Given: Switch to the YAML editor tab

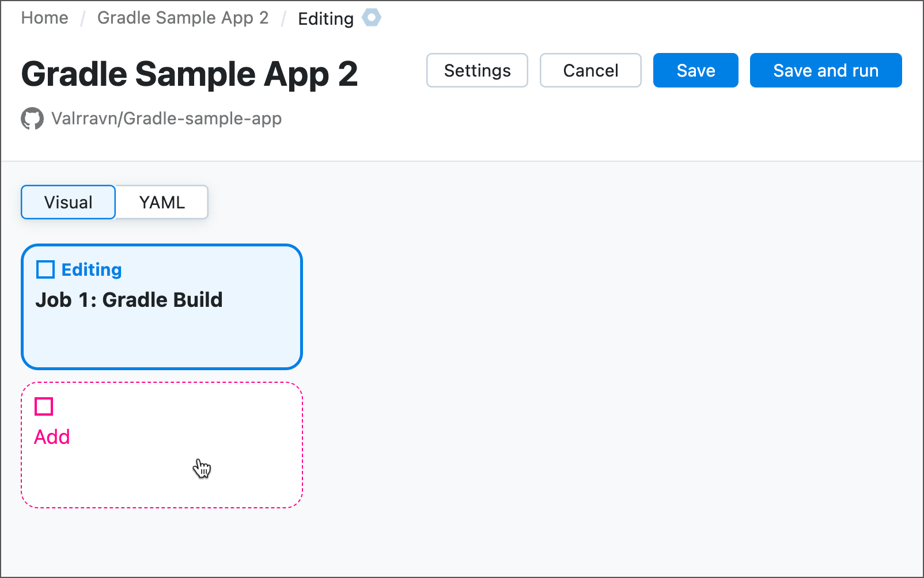Looking at the screenshot, I should 162,202.
